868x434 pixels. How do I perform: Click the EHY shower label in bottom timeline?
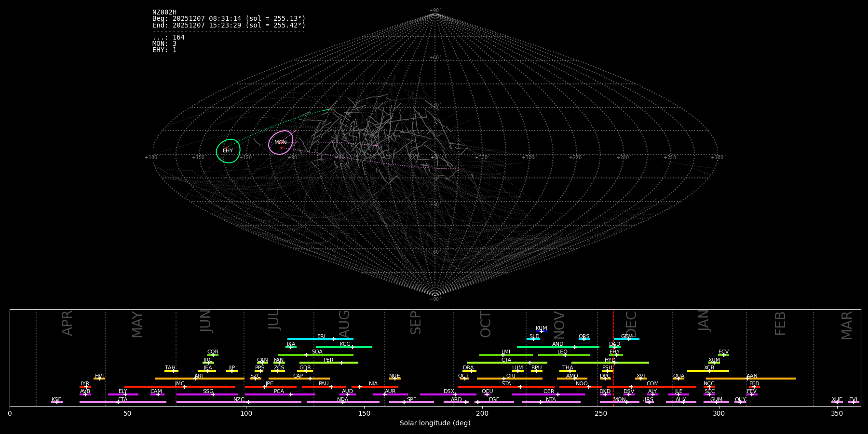coord(614,352)
